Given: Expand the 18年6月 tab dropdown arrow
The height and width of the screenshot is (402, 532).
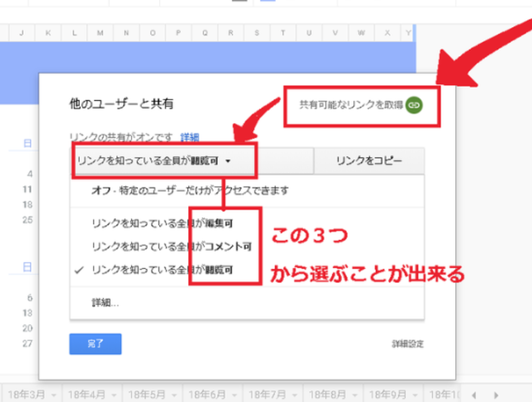Looking at the screenshot, I should [234, 395].
